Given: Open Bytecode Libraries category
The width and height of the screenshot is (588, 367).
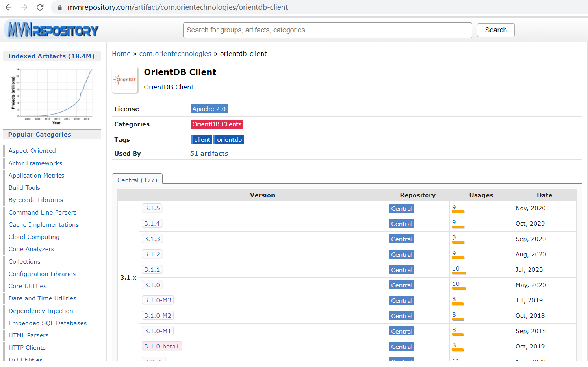Looking at the screenshot, I should 36,200.
